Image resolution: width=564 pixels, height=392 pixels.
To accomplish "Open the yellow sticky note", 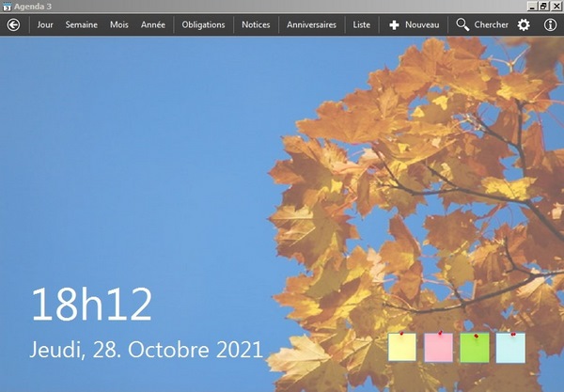I will 402,347.
